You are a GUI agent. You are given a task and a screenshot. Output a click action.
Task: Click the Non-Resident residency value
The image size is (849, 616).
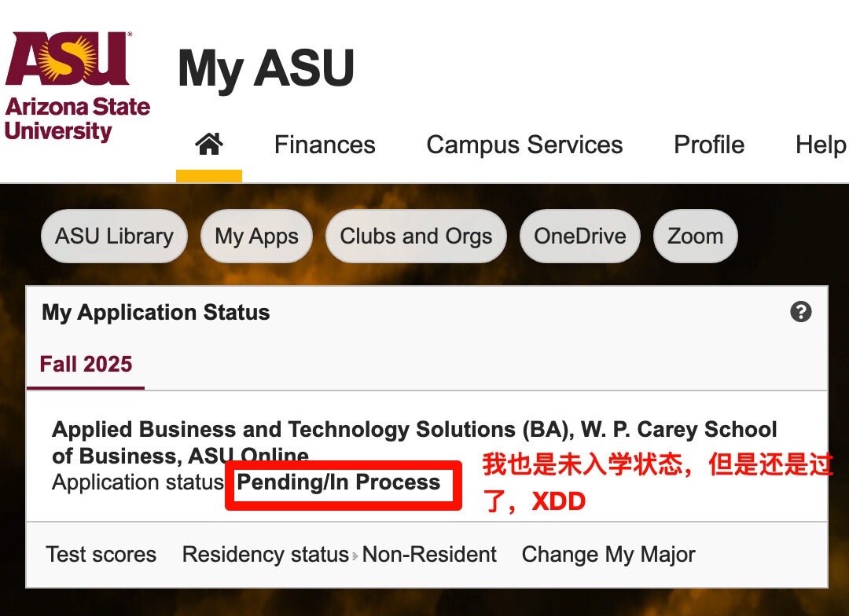[429, 554]
